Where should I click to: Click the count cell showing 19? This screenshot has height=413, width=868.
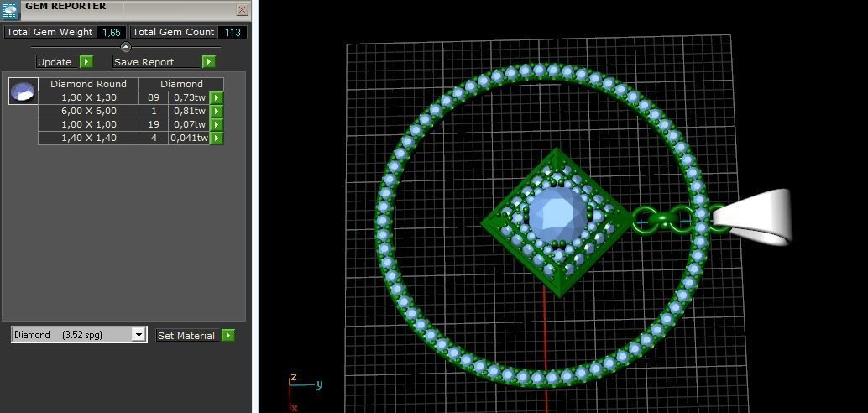pyautogui.click(x=154, y=124)
